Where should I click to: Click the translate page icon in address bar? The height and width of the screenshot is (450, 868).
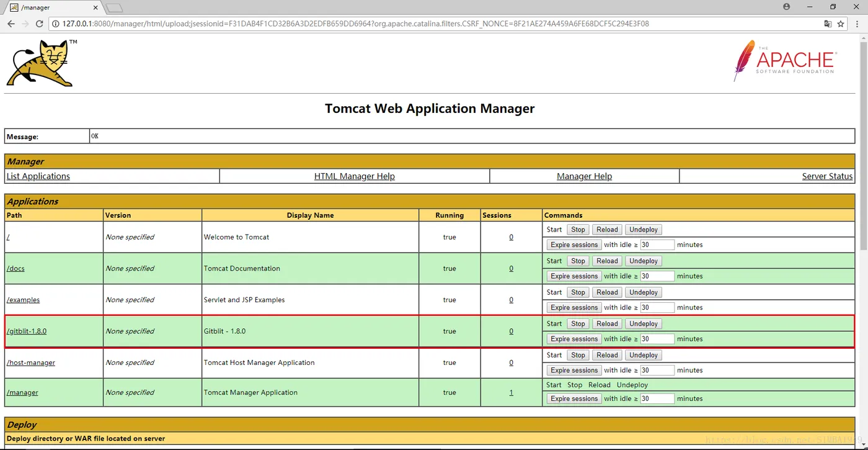click(x=828, y=24)
